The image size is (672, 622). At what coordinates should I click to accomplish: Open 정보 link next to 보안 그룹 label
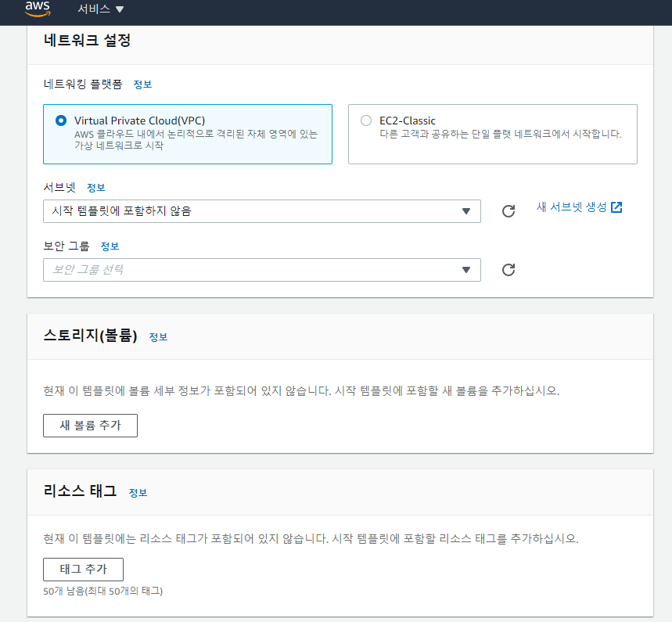(110, 246)
